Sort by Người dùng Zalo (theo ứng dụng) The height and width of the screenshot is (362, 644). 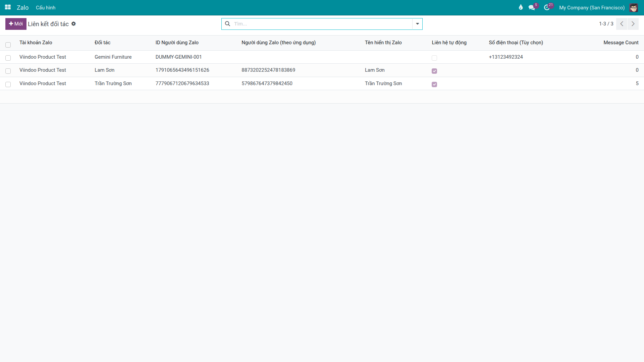pos(278,43)
